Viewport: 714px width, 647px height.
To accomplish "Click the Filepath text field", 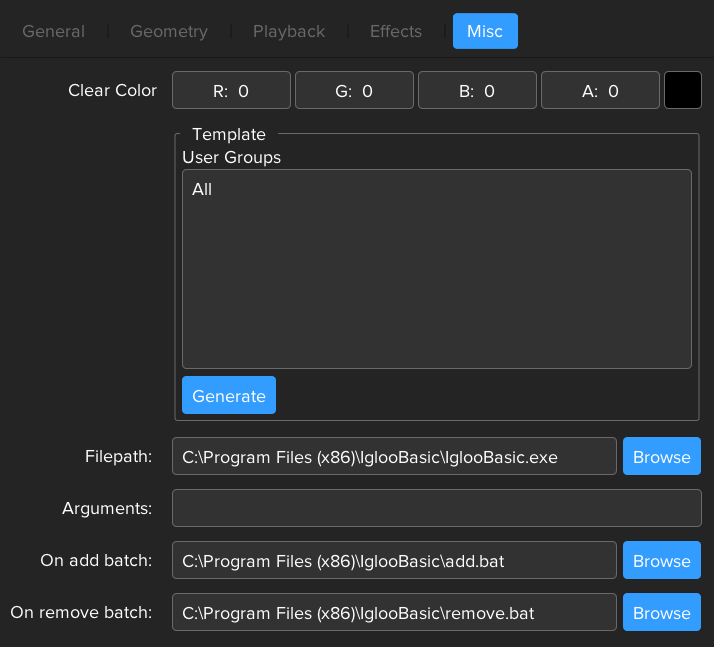I will (394, 456).
